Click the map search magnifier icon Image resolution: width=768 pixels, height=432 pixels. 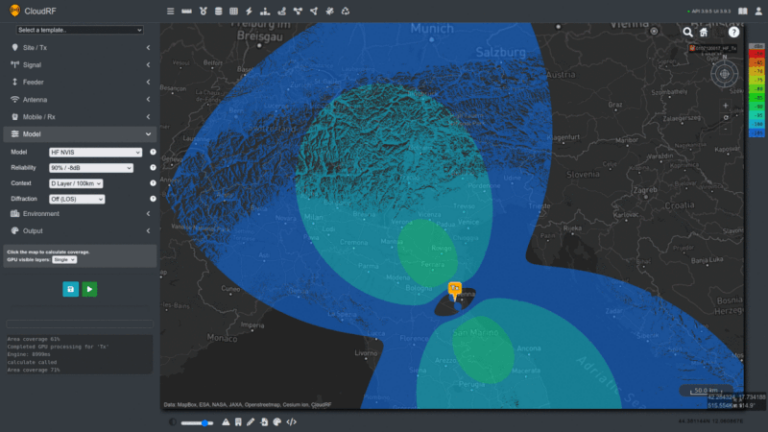click(x=688, y=32)
